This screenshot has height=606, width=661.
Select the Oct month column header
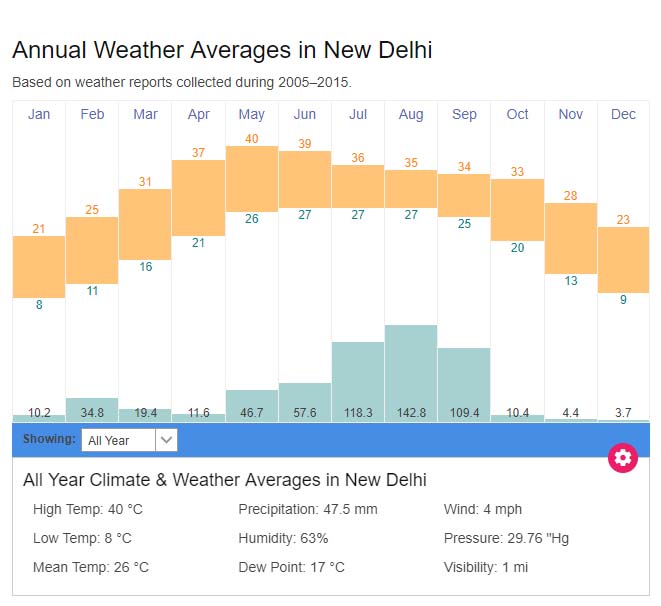point(517,114)
